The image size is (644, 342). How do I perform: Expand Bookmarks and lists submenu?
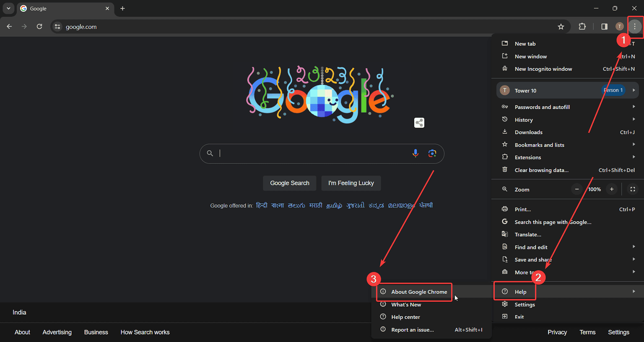pyautogui.click(x=568, y=145)
